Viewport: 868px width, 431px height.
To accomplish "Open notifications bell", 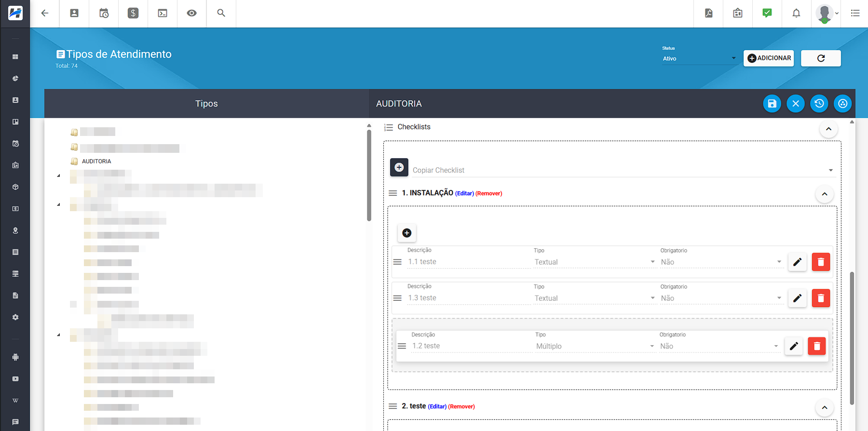I will click(x=796, y=13).
